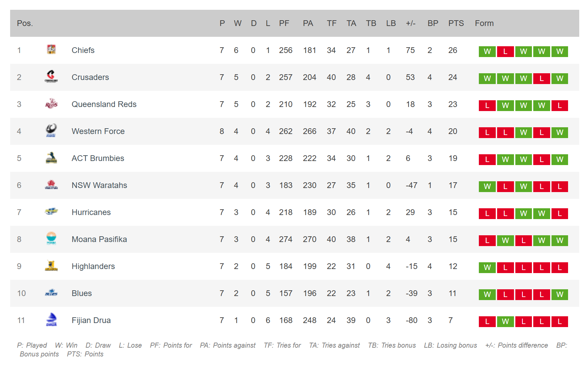Viewport: 588px width, 374px height.
Task: Click Crusaders' most recent W form badge
Action: pyautogui.click(x=560, y=79)
